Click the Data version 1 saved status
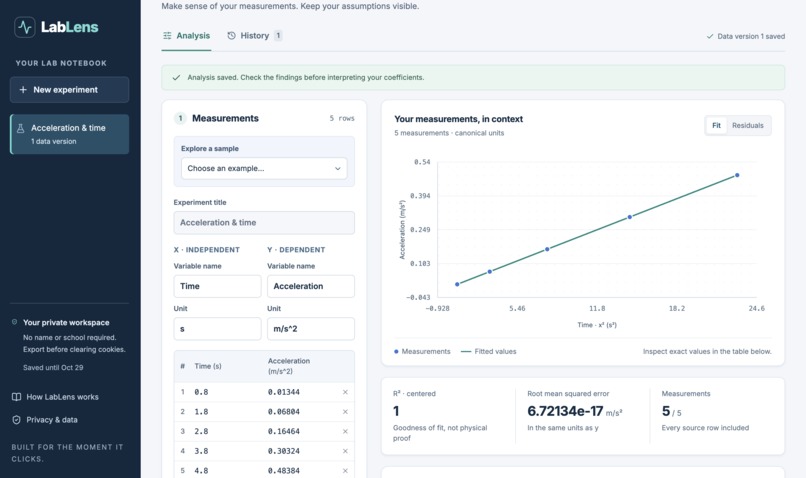The width and height of the screenshot is (806, 478). tap(745, 36)
